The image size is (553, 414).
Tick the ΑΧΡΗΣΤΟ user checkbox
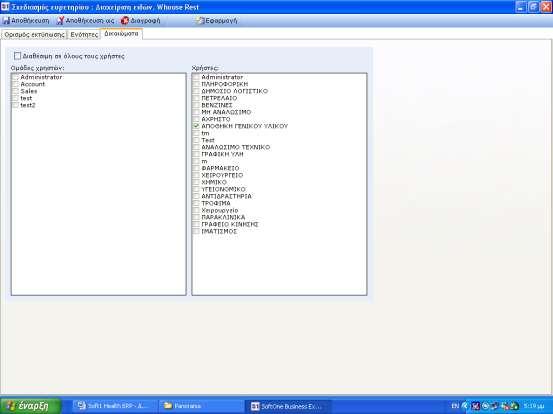[196, 119]
